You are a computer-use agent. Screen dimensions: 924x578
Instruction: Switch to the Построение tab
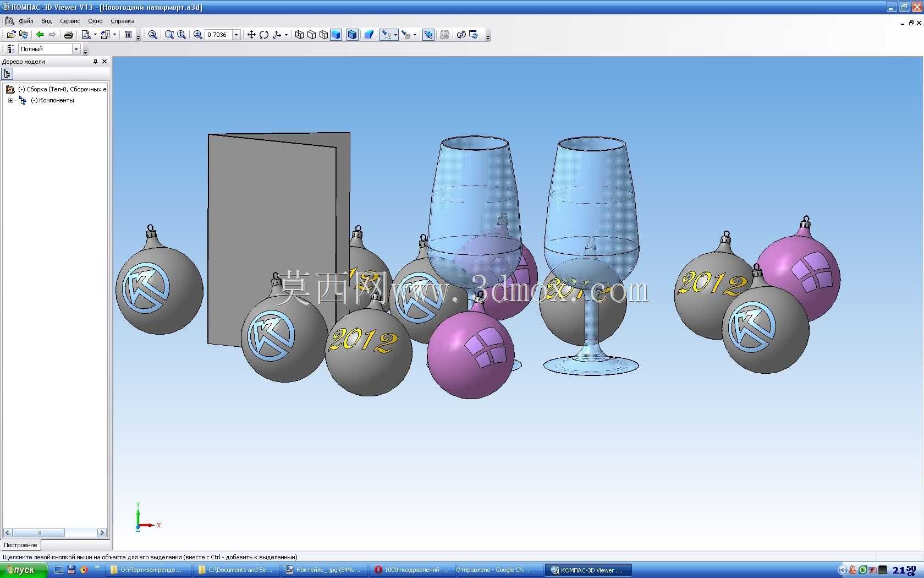tap(20, 545)
